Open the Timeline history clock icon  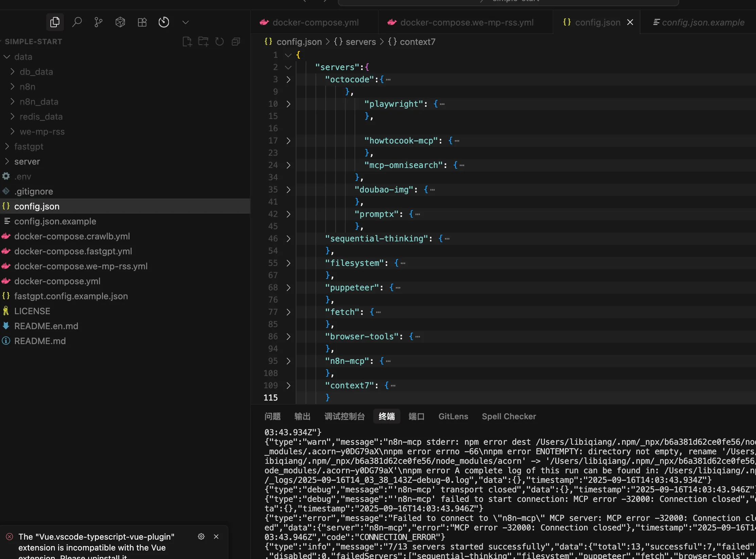pos(164,22)
